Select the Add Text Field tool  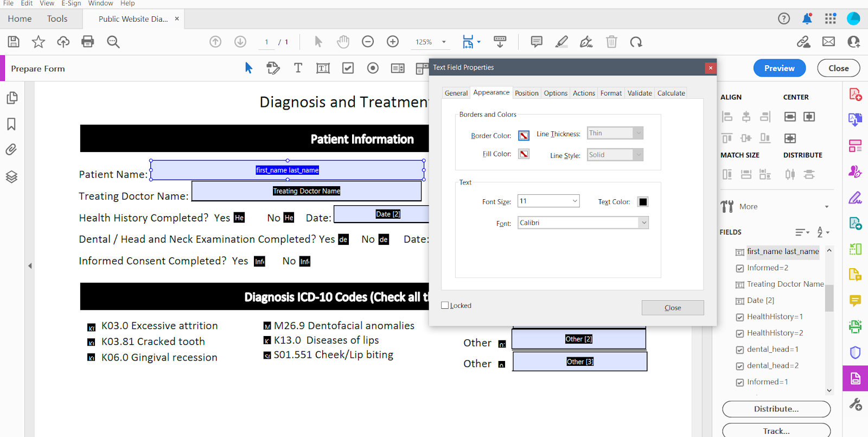tap(323, 68)
